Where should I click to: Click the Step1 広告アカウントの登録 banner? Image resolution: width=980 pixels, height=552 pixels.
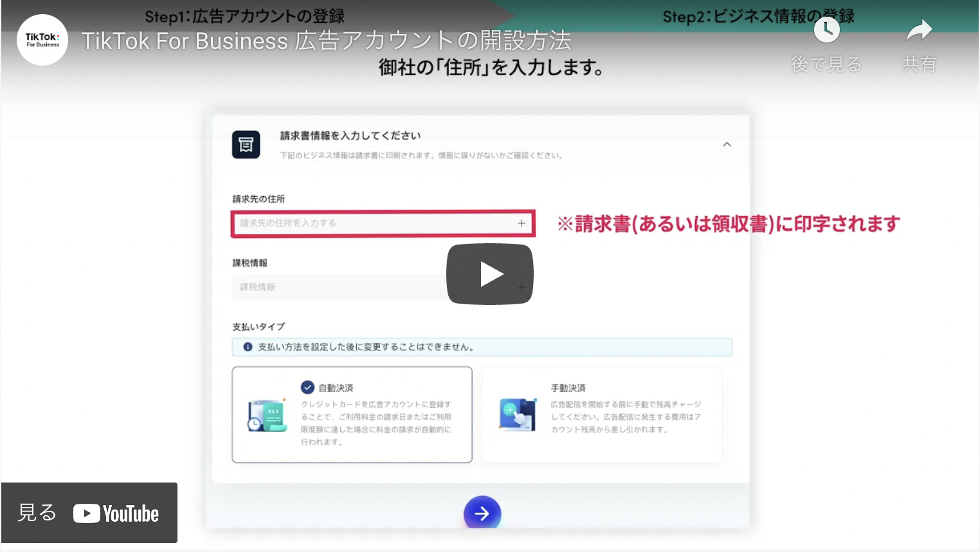pos(244,15)
